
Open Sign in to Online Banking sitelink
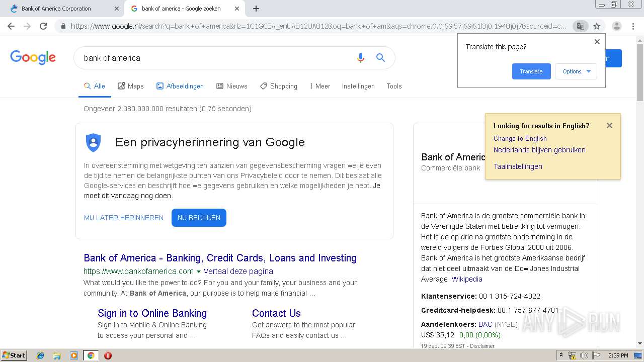152,313
